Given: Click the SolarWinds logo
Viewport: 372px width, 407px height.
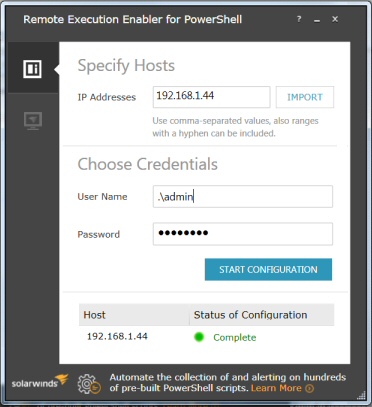Looking at the screenshot, I should 40,382.
